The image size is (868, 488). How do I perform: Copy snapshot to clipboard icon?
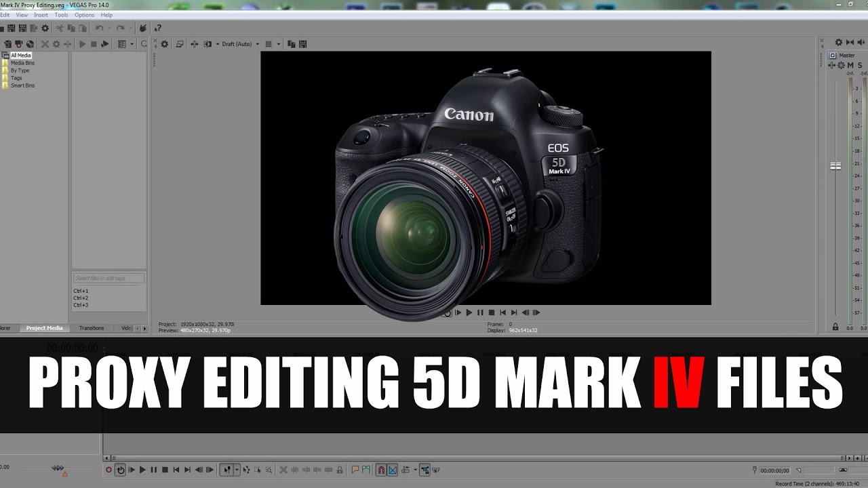tap(291, 44)
